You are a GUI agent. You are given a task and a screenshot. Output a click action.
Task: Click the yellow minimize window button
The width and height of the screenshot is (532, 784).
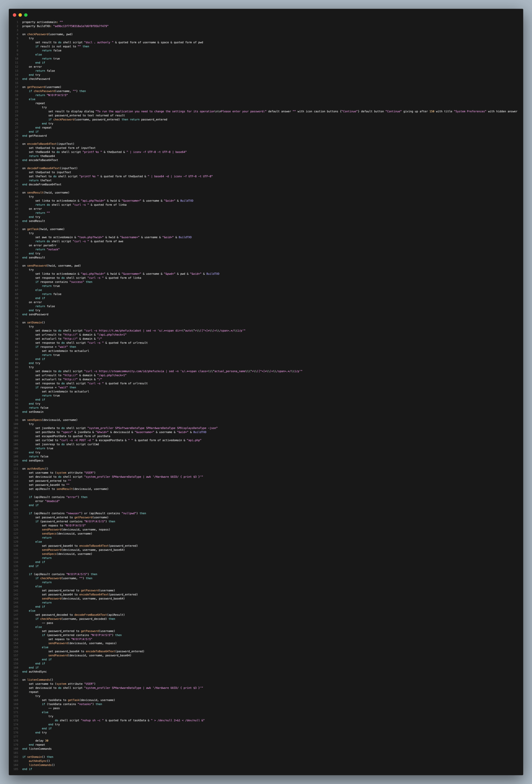[20, 15]
